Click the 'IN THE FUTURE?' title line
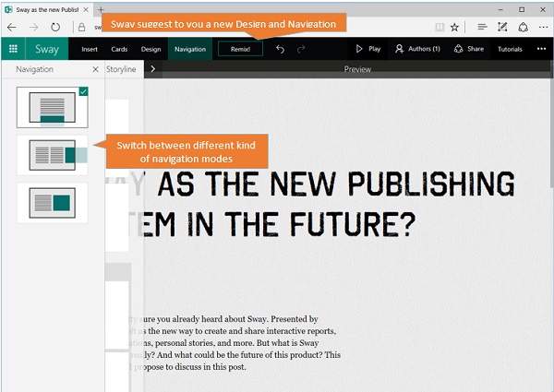Screen dimensions: 554x392 pos(301,223)
